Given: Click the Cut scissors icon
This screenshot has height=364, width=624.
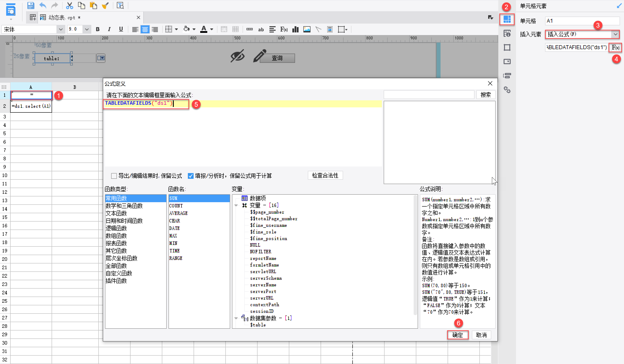Looking at the screenshot, I should click(x=70, y=5).
